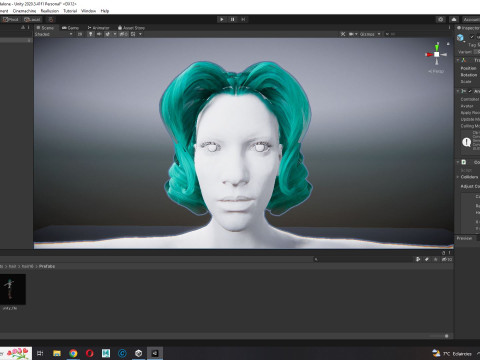
Task: Toggle Pivot handle position mode
Action: coord(10,20)
